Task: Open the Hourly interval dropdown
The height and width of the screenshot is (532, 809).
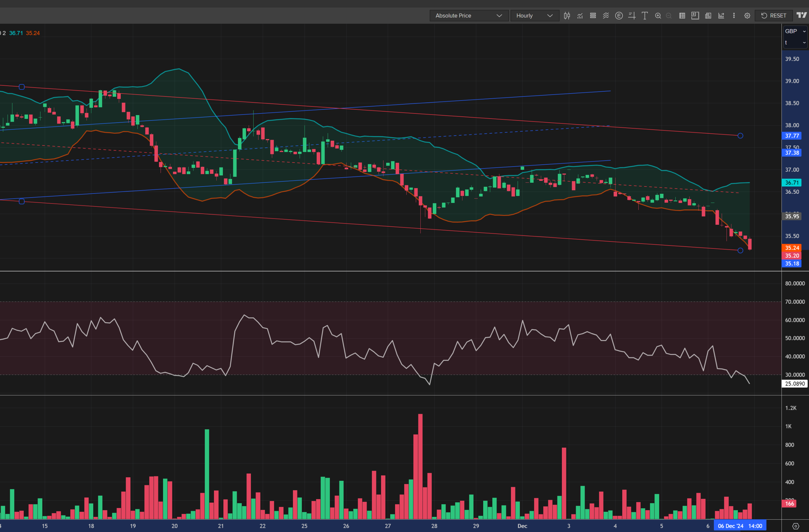Action: [535, 15]
